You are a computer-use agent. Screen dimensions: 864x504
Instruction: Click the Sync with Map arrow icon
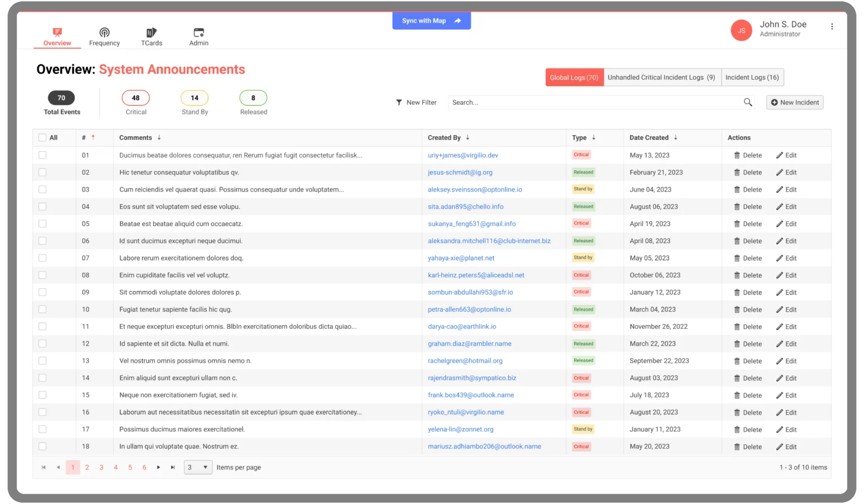458,21
